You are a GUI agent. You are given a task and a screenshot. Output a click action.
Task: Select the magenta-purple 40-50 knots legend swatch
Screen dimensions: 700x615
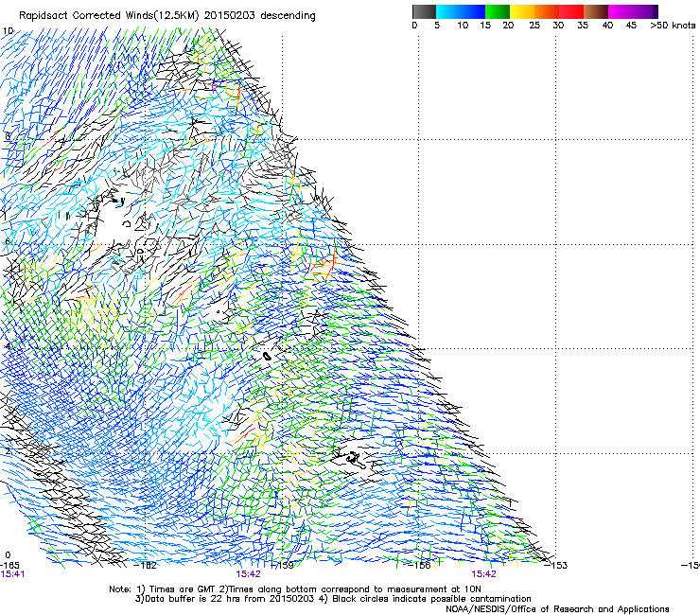point(633,11)
